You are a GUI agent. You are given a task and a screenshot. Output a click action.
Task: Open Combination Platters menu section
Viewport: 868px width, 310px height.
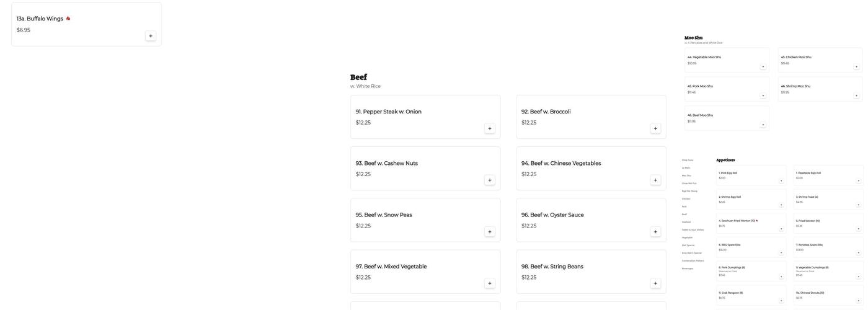click(693, 260)
